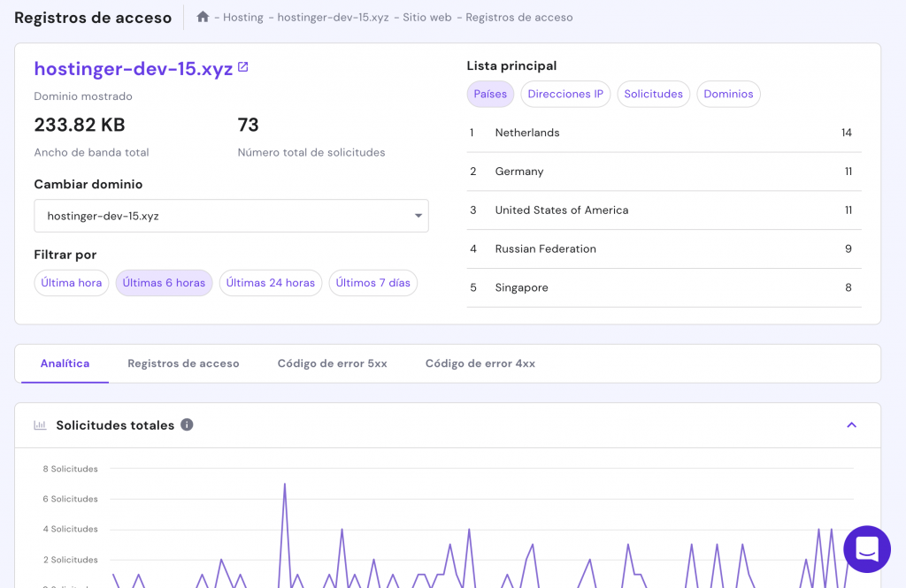Filter by Últimas 24 horas

click(x=271, y=283)
